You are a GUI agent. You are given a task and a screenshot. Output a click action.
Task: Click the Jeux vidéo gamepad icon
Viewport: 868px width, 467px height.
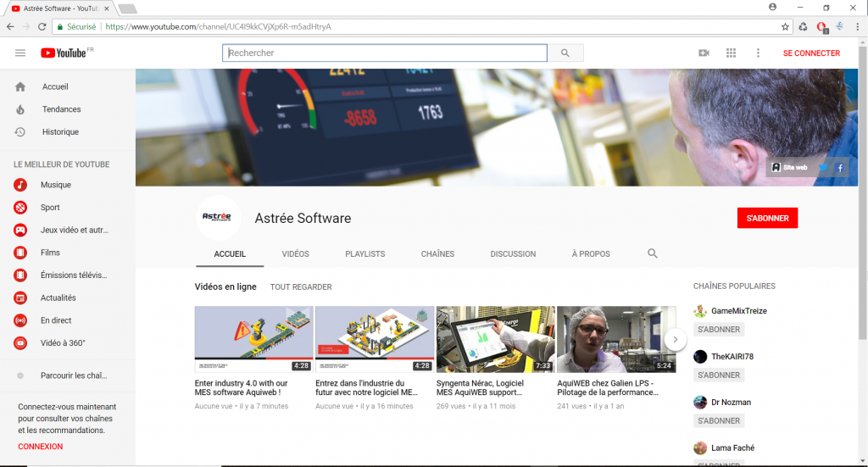click(20, 231)
